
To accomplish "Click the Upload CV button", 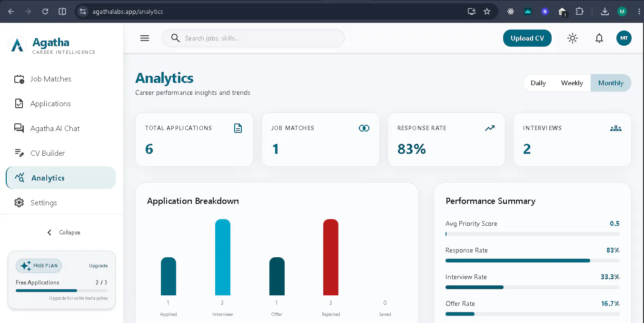I will click(x=527, y=38).
